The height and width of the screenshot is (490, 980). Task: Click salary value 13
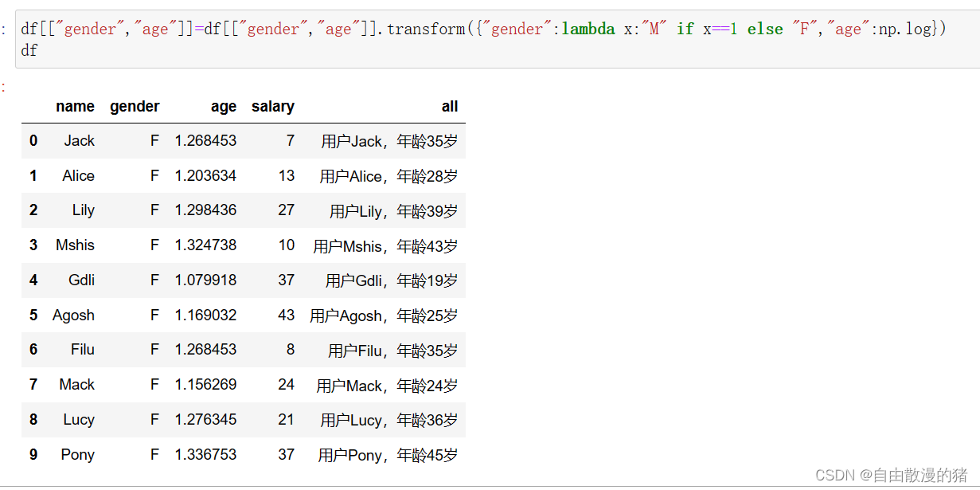[287, 176]
